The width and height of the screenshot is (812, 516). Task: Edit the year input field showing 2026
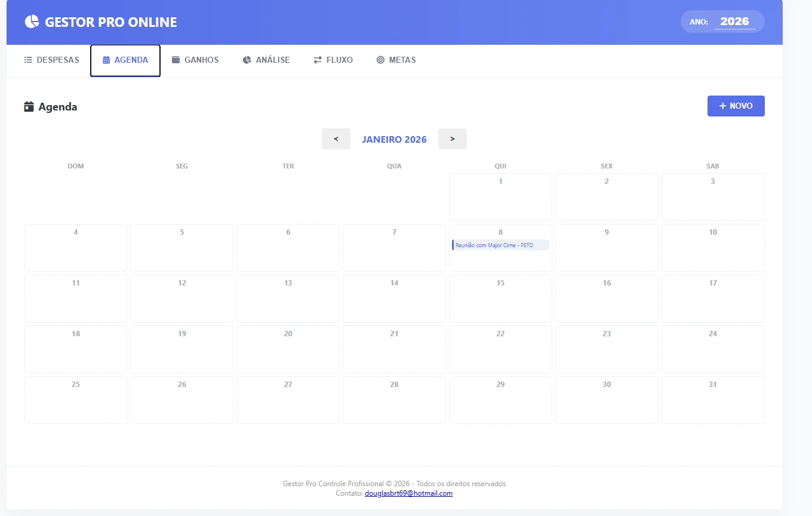734,21
